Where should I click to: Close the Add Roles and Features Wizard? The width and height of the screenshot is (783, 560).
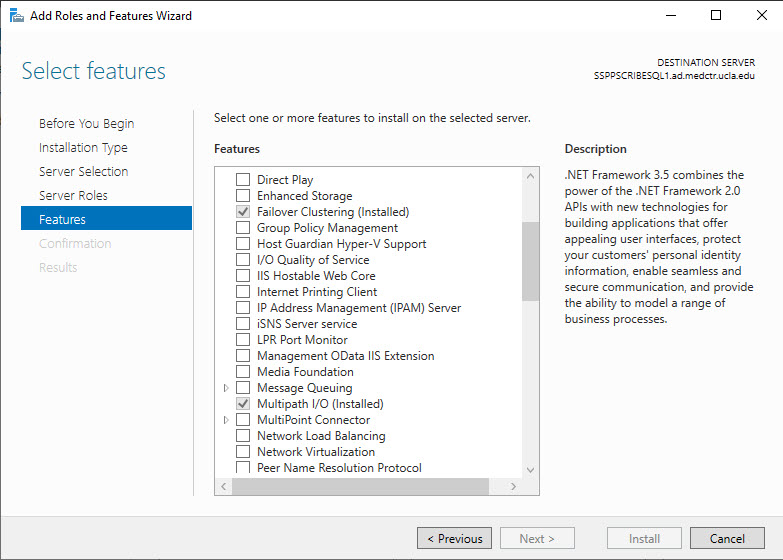click(x=761, y=15)
